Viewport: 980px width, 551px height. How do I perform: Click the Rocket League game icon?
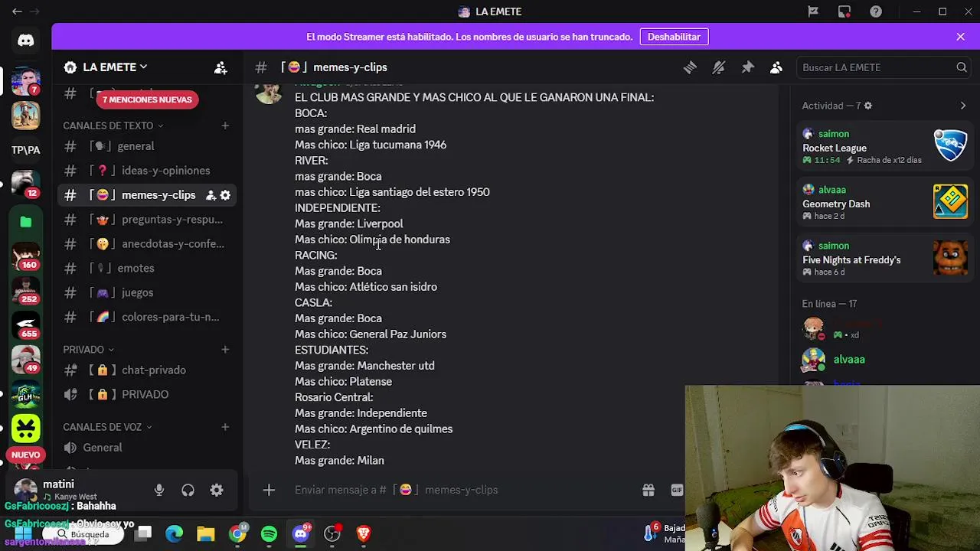[x=950, y=145]
